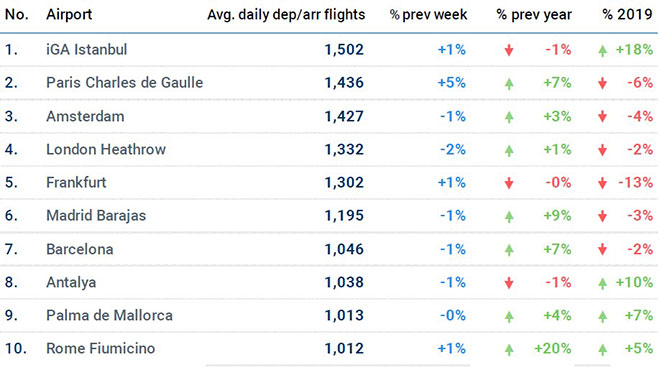Click Avg. daily dep/arr flights column header

click(286, 15)
